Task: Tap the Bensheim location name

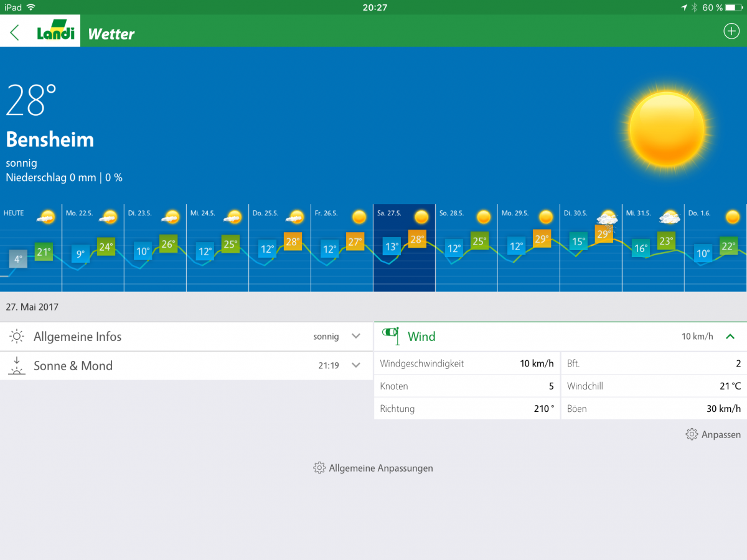Action: (x=50, y=139)
